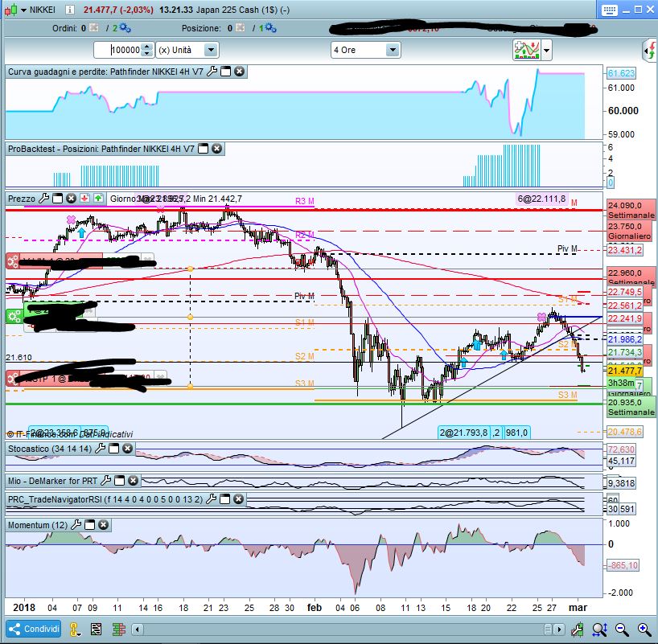Open the Posizione gear settings icon

click(270, 28)
